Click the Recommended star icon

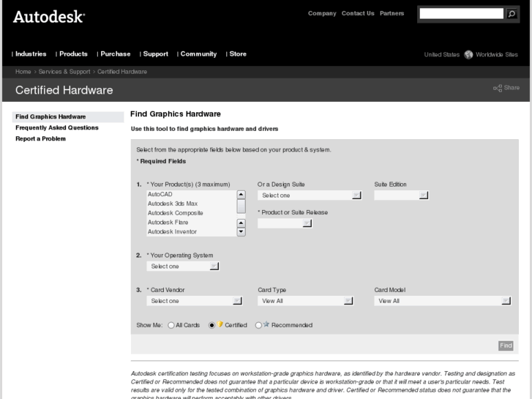pos(266,324)
